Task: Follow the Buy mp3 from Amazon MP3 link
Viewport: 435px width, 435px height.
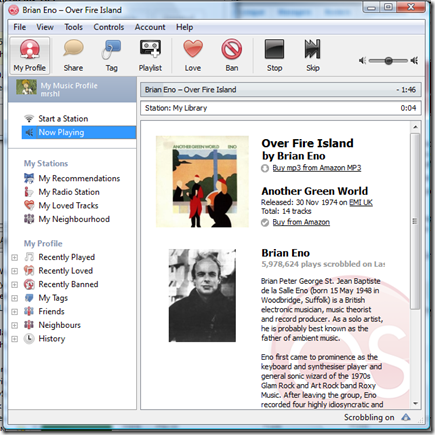Action: click(x=317, y=168)
